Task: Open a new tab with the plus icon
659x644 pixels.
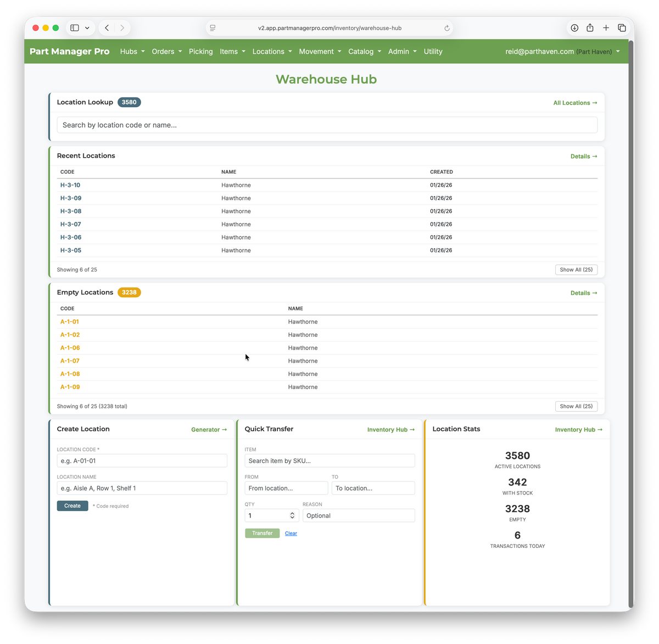Action: pyautogui.click(x=606, y=28)
